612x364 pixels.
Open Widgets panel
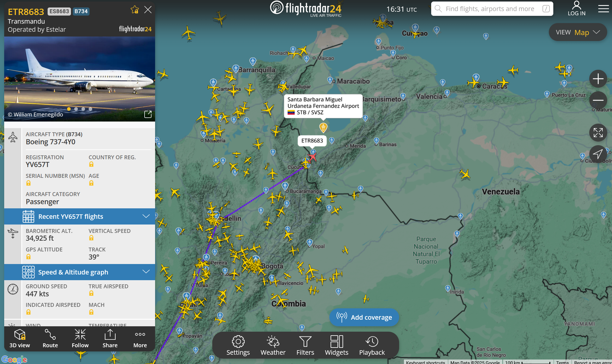point(337,345)
